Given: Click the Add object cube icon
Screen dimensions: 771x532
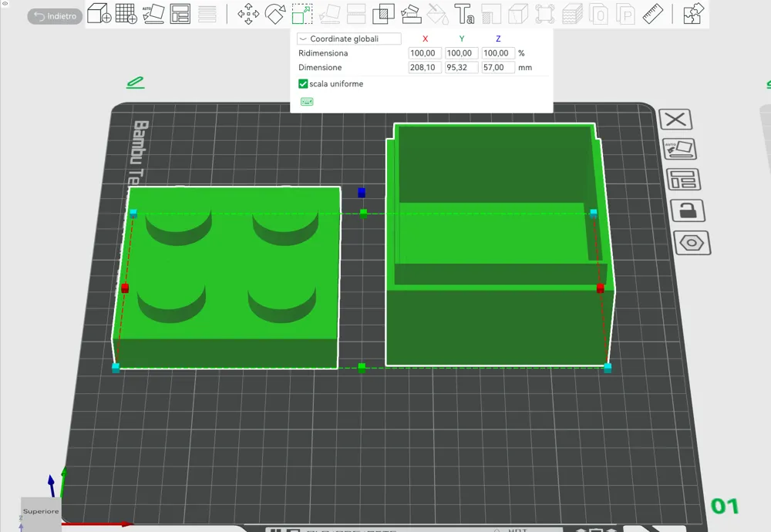Looking at the screenshot, I should pyautogui.click(x=99, y=14).
